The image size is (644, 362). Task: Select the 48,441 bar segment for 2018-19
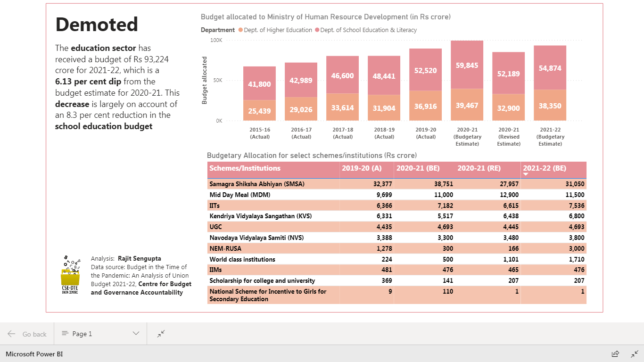pos(384,75)
